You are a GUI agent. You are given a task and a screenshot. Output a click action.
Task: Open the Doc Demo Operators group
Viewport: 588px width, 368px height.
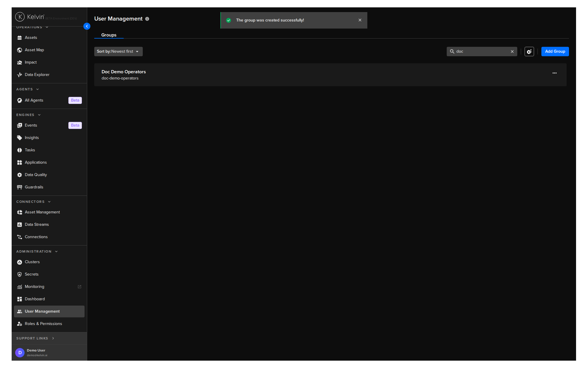pos(330,75)
